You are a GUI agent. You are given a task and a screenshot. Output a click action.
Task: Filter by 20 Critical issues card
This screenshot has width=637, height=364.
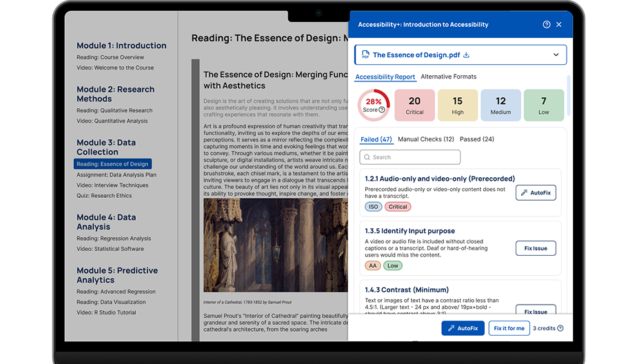(x=414, y=105)
